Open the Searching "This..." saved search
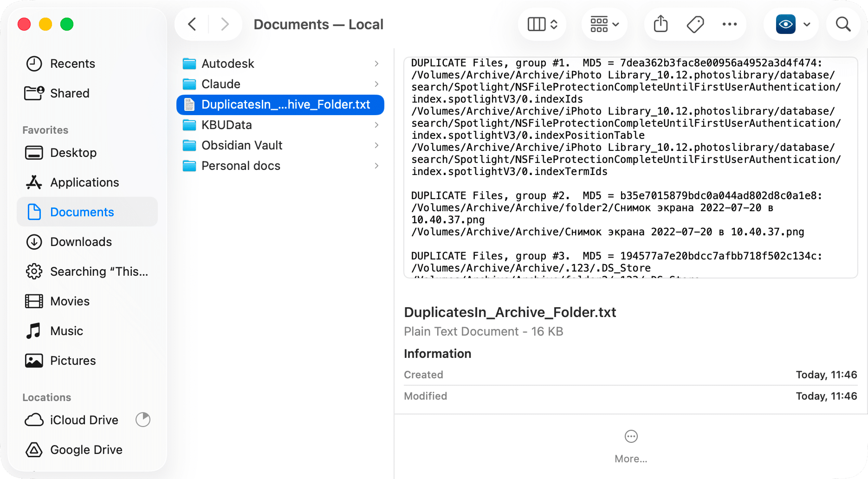This screenshot has width=868, height=479. click(x=87, y=272)
